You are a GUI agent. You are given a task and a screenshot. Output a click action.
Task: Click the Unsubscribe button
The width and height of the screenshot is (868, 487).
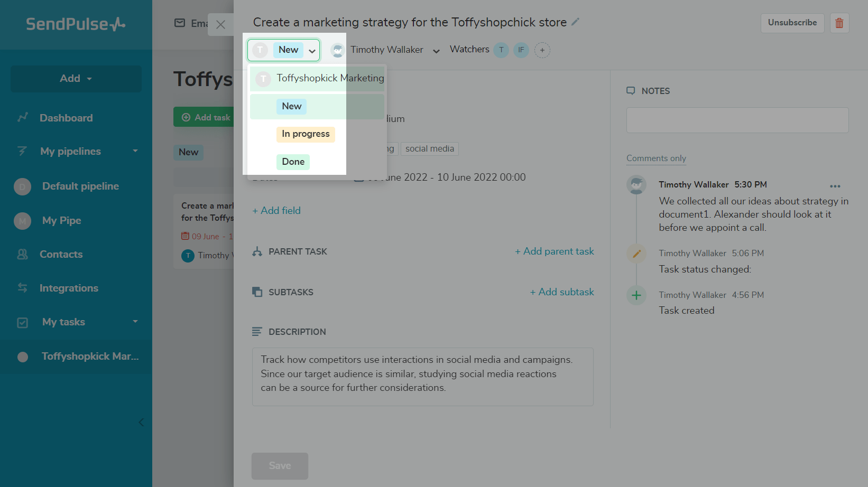tap(792, 23)
